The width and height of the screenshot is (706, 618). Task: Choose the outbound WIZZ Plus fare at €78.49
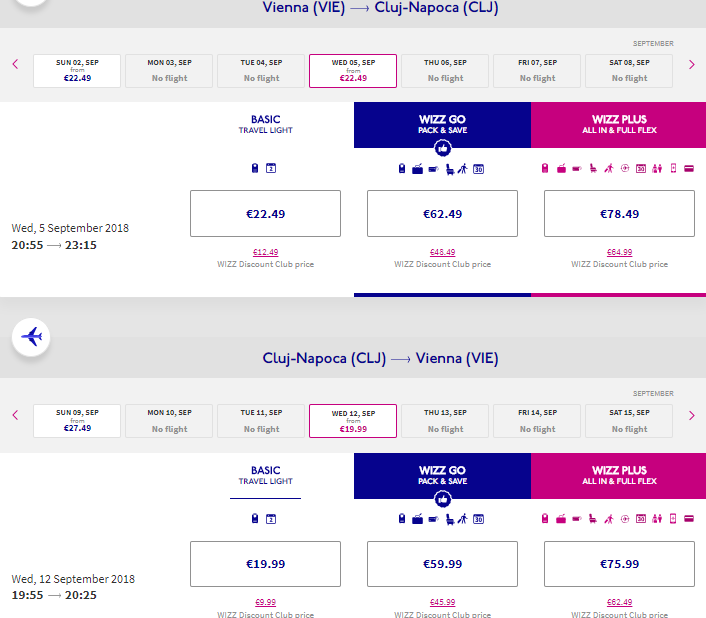619,213
